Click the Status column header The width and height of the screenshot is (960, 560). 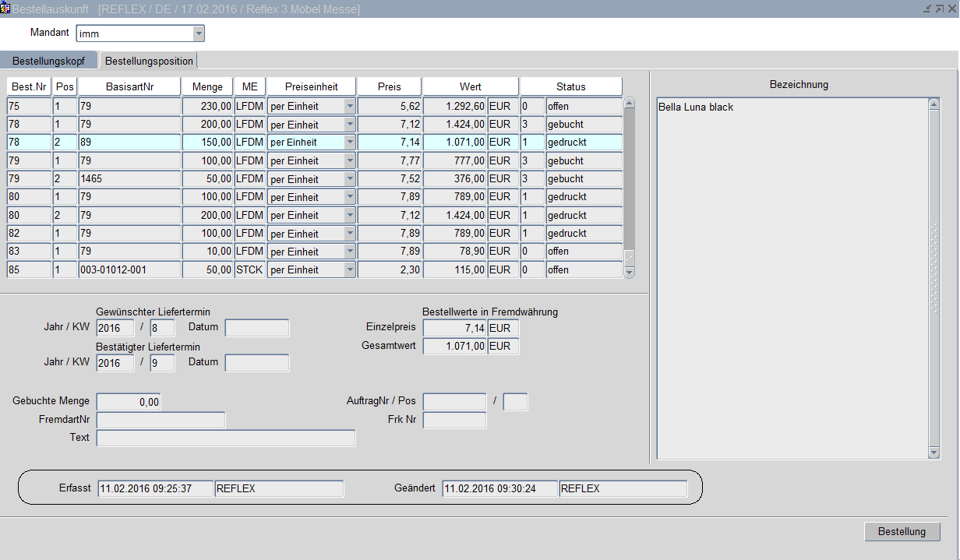pos(570,86)
